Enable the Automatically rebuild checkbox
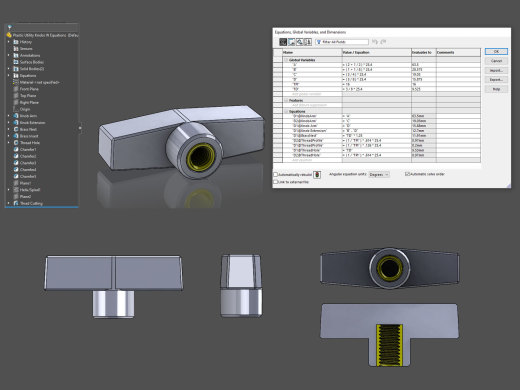Screen dimensions: 520x390 coord(276,174)
